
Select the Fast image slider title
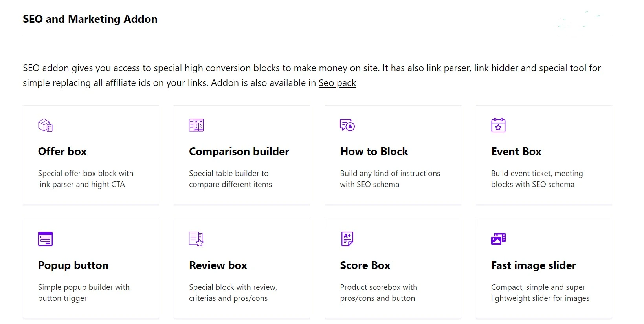[x=534, y=265]
